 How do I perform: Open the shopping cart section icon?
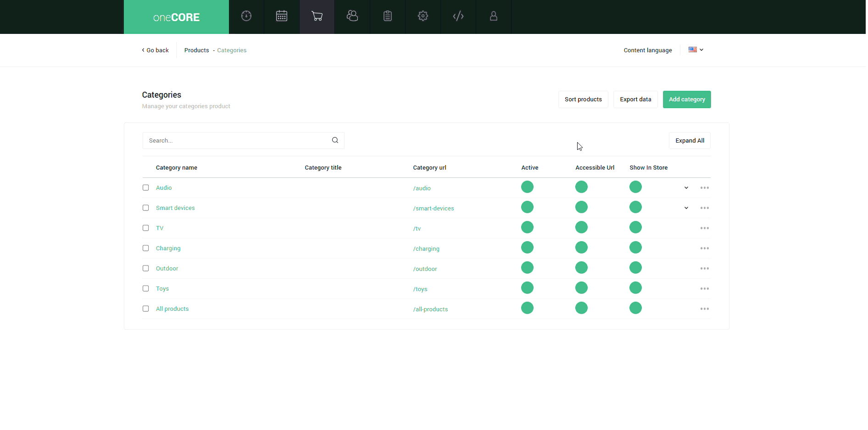click(317, 17)
